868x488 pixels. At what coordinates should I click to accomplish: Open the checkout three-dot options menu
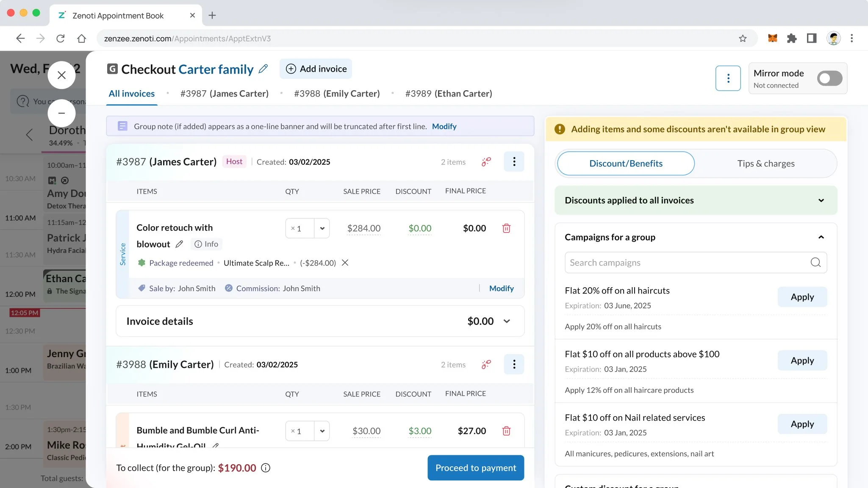click(728, 78)
